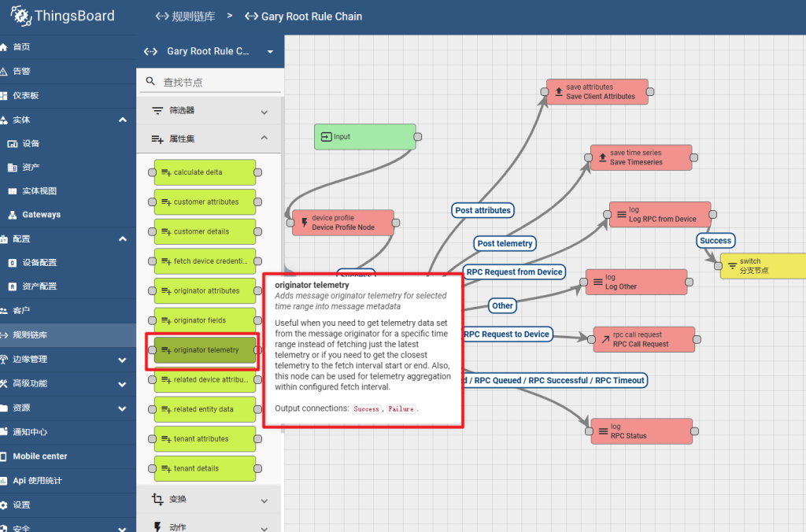Viewport: 806px width, 532px height.
Task: Click the switch 分支节点 node
Action: 763,266
